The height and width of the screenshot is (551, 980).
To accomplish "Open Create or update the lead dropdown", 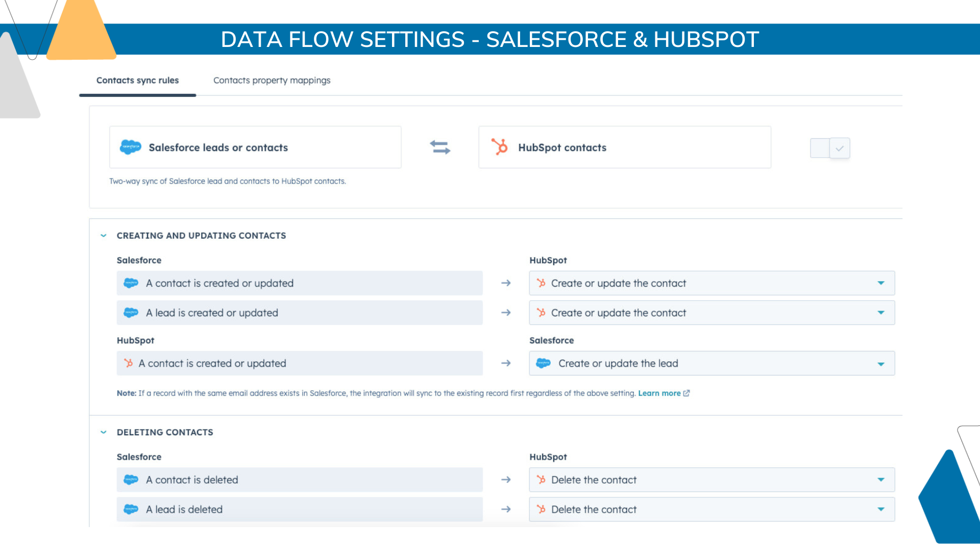I will 712,363.
